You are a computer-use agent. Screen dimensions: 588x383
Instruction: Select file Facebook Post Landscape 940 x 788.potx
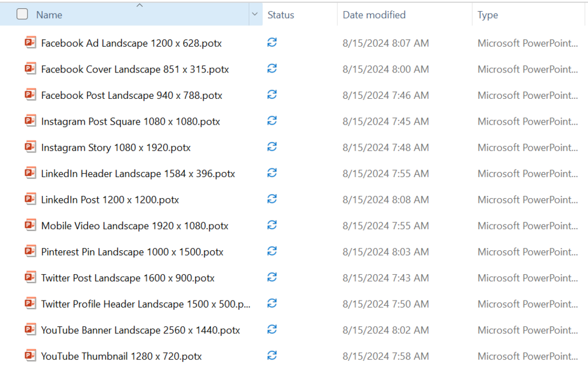[x=132, y=95]
